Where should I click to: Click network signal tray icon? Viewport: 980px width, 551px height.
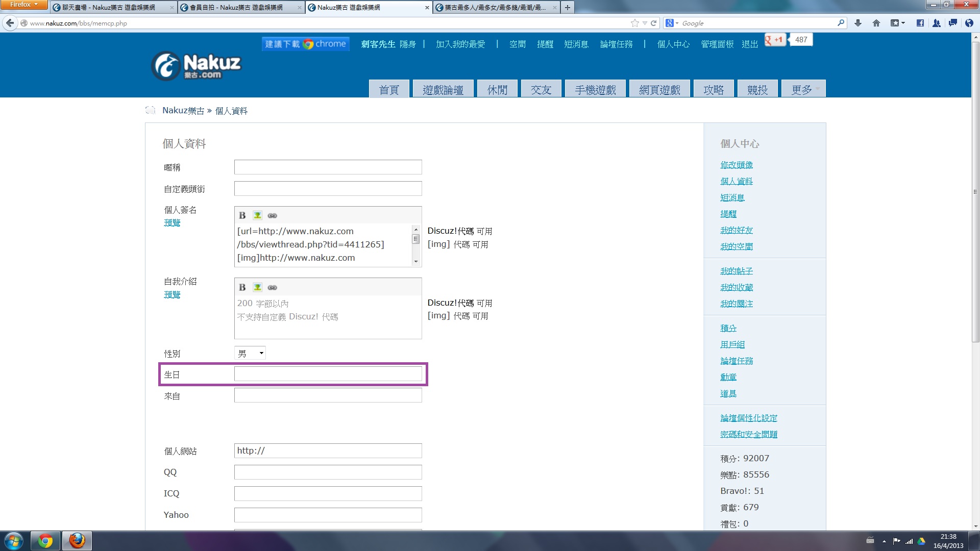909,541
